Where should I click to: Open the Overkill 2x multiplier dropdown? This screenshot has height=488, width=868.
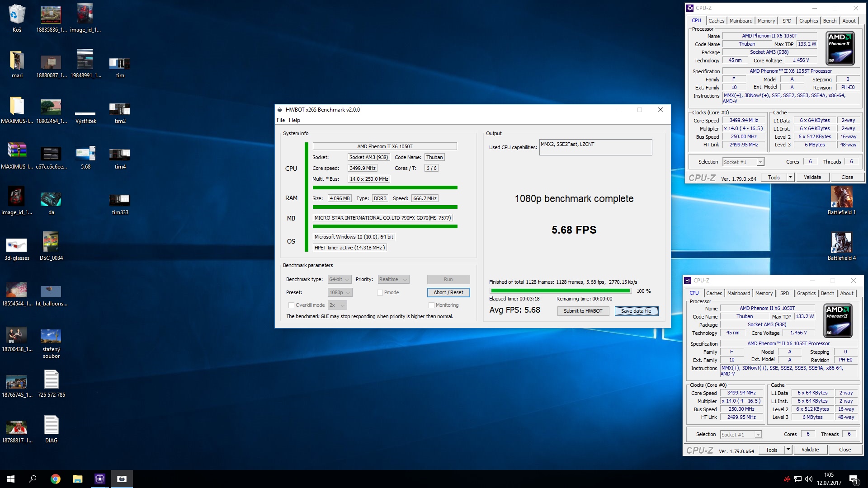tap(337, 305)
